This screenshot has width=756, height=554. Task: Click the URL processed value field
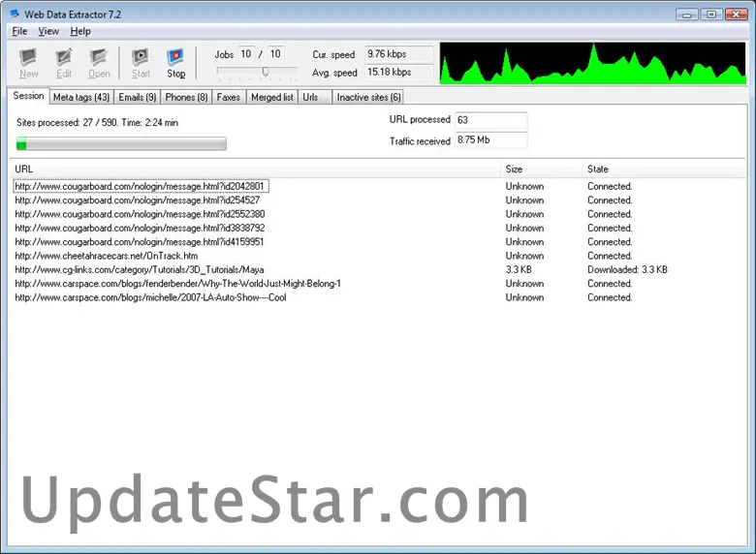[490, 120]
